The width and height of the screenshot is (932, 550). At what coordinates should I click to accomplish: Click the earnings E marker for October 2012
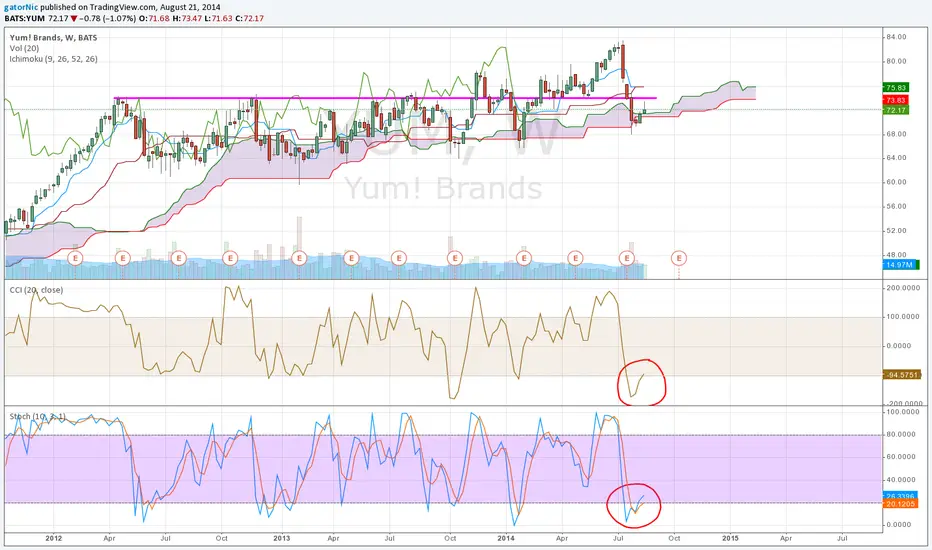230,258
